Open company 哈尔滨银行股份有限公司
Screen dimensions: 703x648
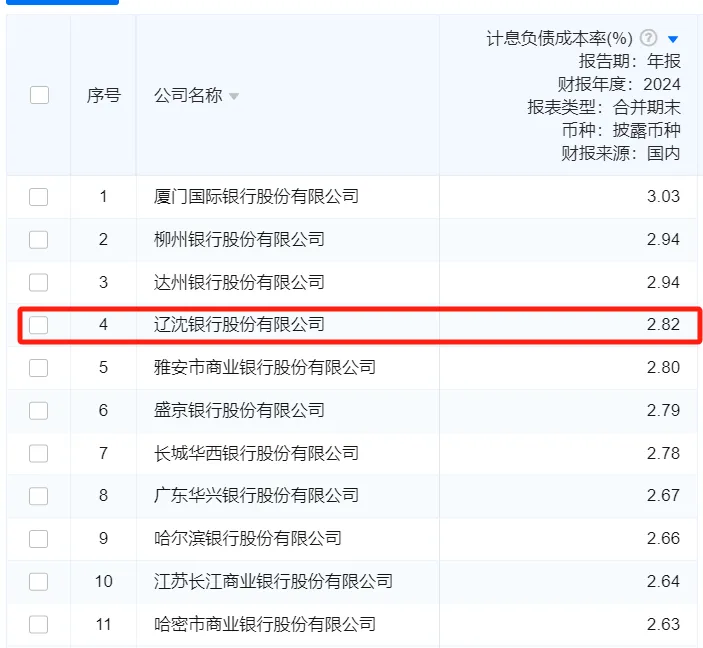click(247, 538)
